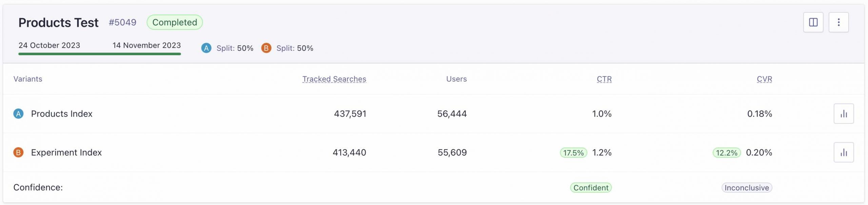Viewport: 868px width, 205px height.
Task: Click the three-dot options icon
Action: (x=839, y=22)
